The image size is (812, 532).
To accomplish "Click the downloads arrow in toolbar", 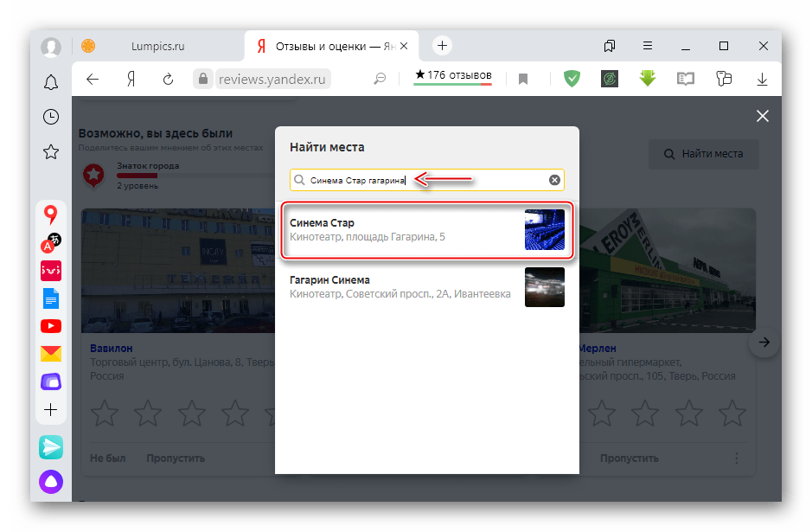I will click(762, 79).
